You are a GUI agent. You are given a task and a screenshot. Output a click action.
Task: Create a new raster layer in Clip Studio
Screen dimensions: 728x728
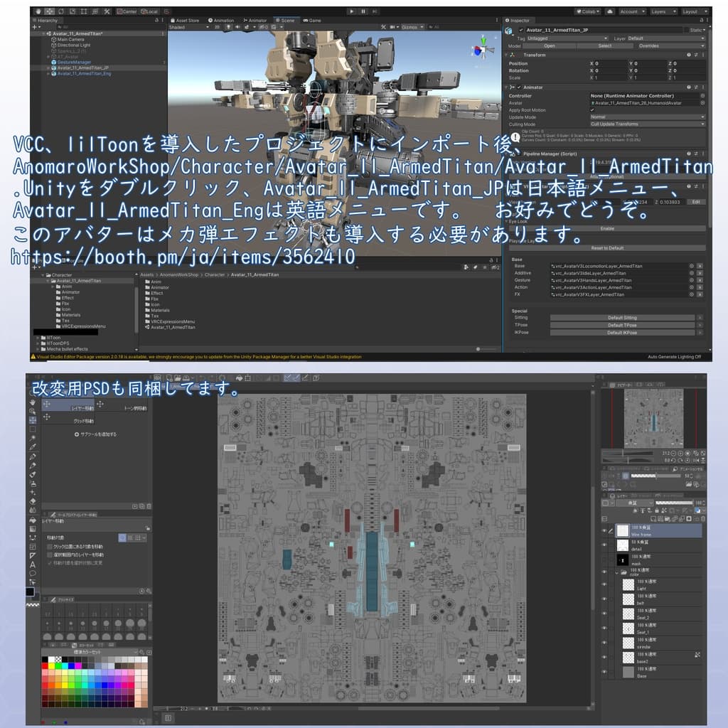(653, 518)
